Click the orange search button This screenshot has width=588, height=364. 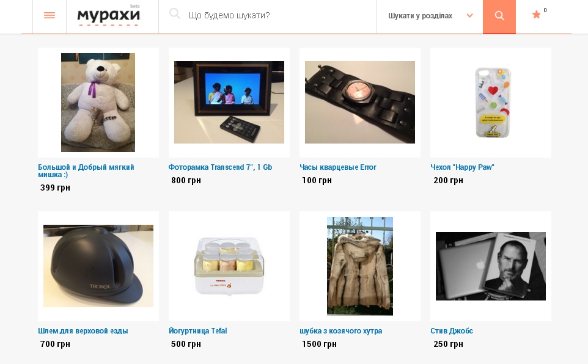[x=499, y=16]
